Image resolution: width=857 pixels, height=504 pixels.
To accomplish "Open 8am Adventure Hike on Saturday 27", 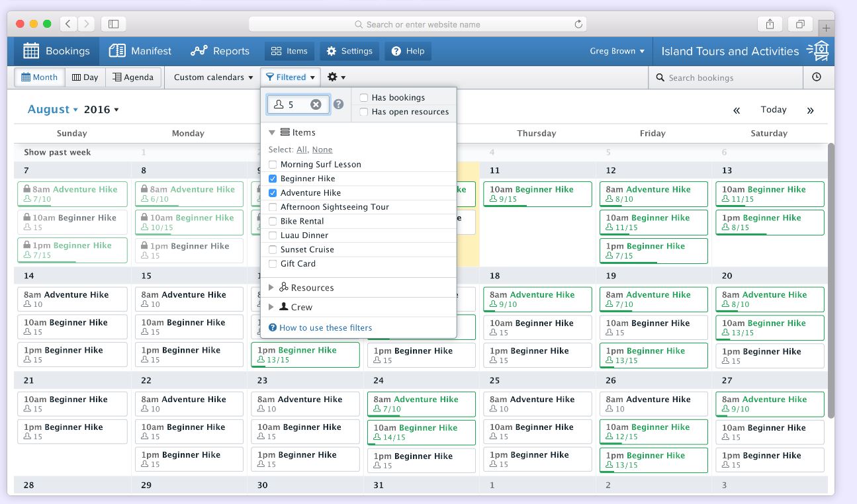I will [x=770, y=404].
